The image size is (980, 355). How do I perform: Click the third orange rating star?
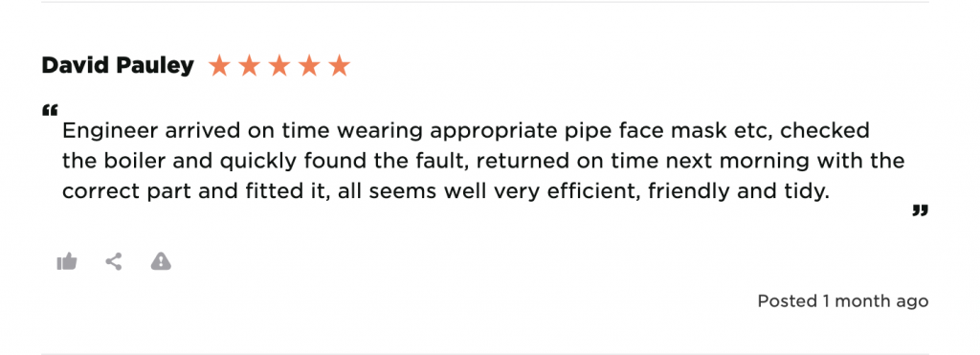click(x=279, y=65)
